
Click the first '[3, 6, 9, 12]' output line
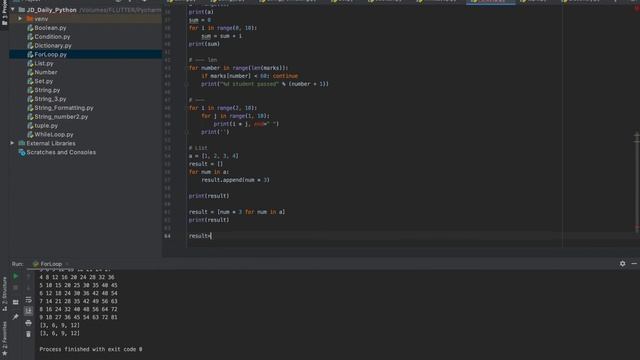pos(60,325)
